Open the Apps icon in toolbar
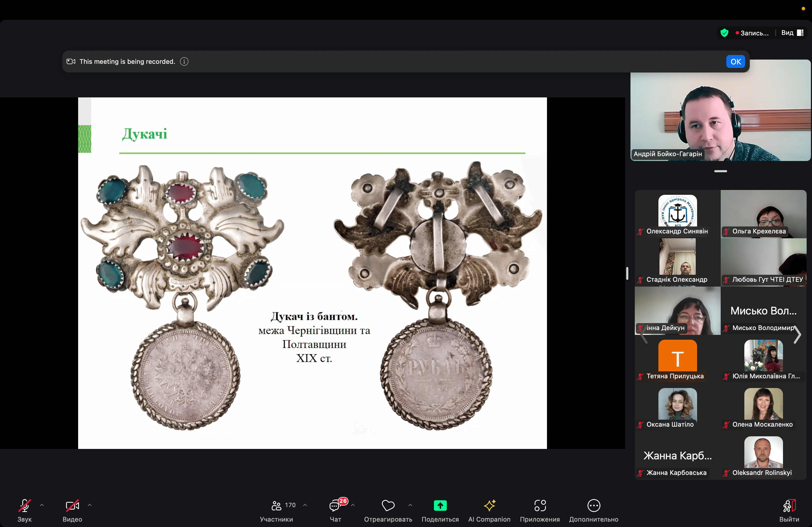The height and width of the screenshot is (527, 812). pyautogui.click(x=540, y=506)
